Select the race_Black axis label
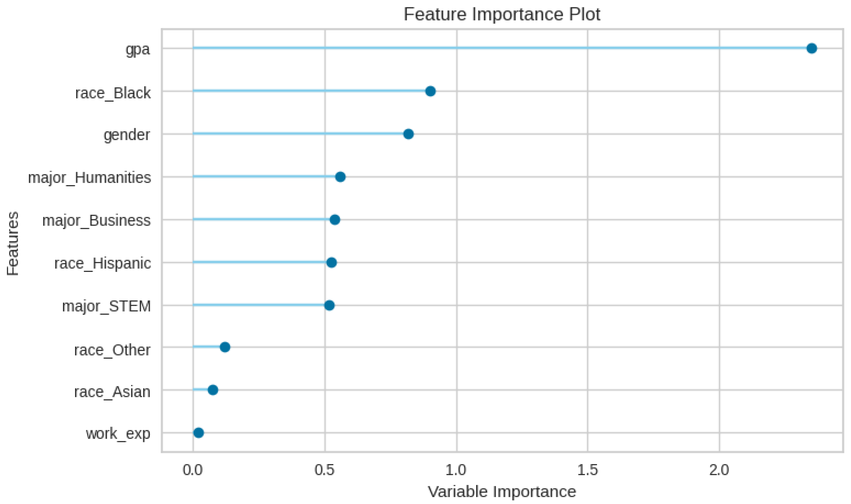The image size is (851, 504). (x=113, y=93)
